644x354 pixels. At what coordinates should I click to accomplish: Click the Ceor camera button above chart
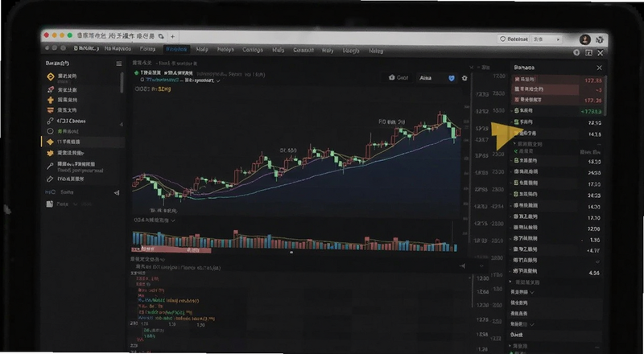(398, 77)
